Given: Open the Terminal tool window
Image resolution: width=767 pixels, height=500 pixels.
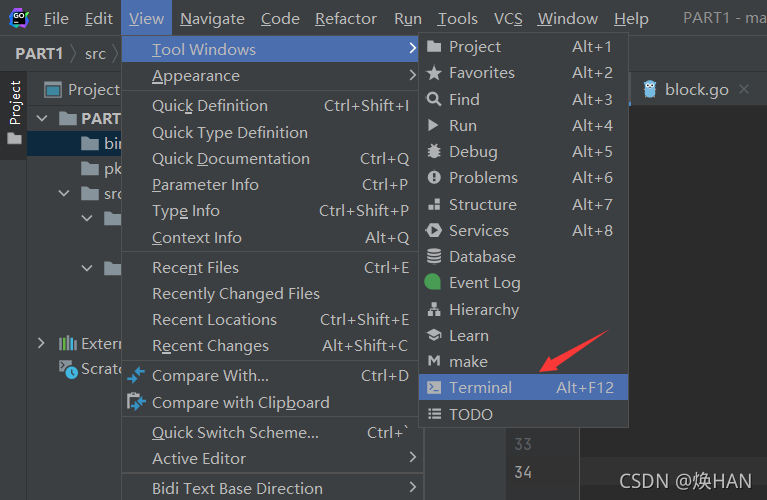Looking at the screenshot, I should tap(523, 387).
